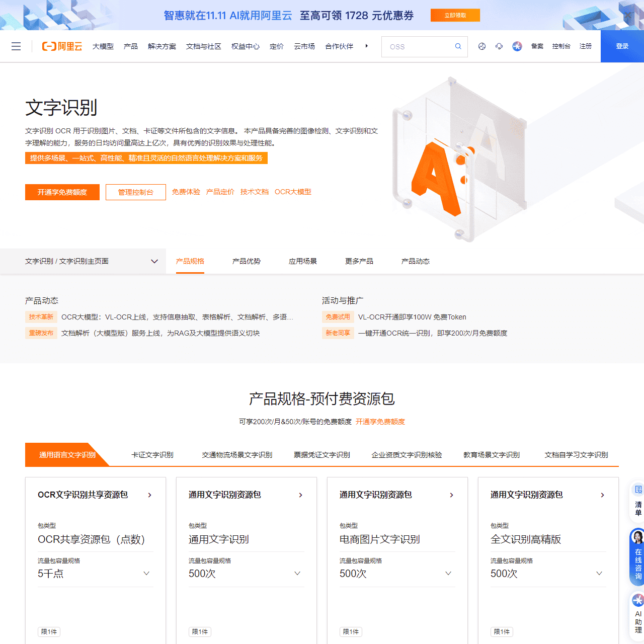Click the 开通享免费额度 button
This screenshot has width=644, height=644.
coord(62,192)
